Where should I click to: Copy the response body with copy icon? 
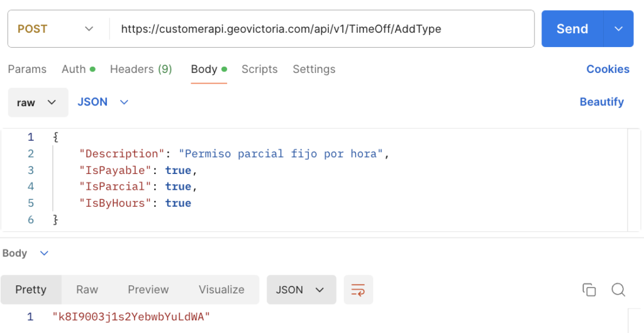click(589, 290)
